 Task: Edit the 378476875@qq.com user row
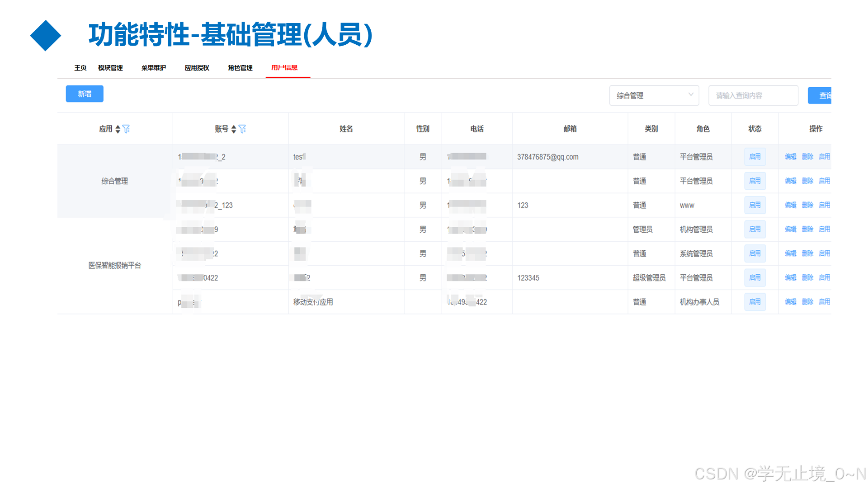click(x=790, y=156)
